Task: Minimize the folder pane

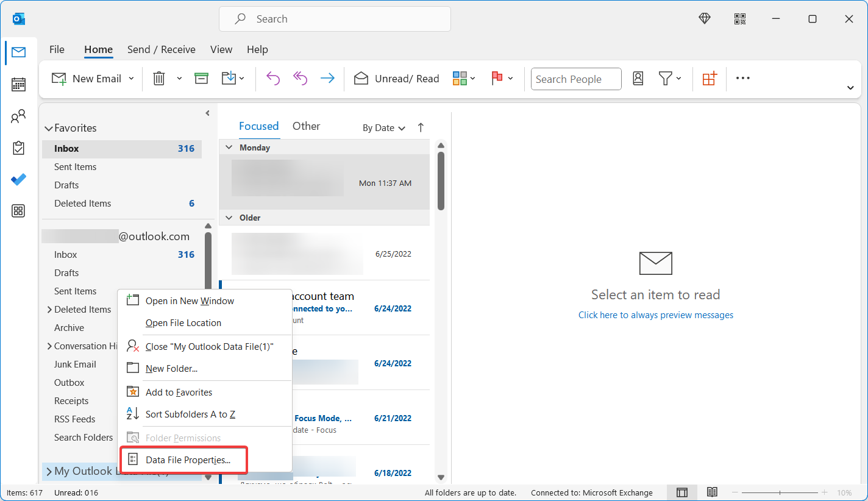Action: click(x=207, y=113)
